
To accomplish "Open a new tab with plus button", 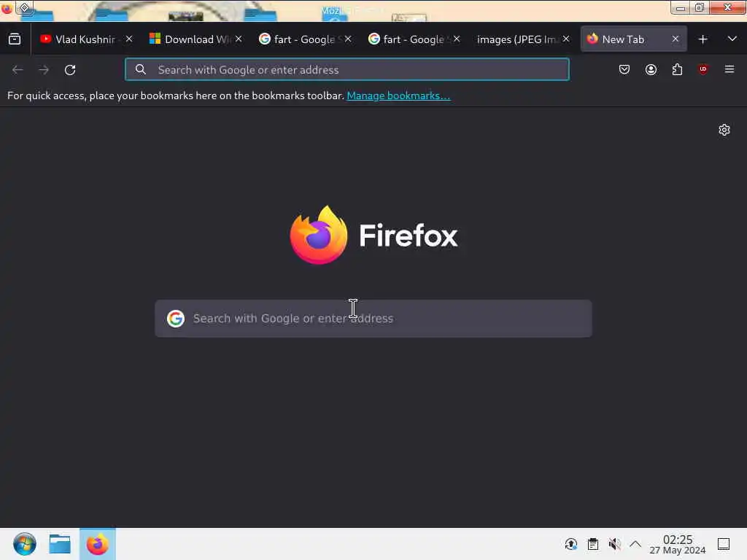I will point(703,39).
